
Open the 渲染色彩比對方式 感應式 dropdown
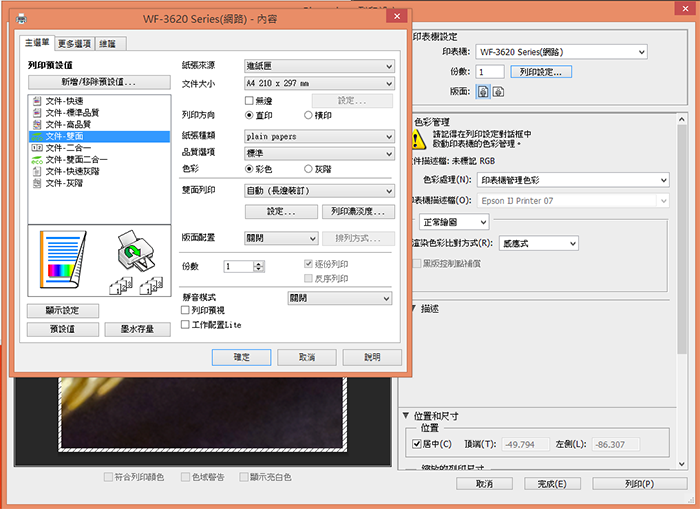pos(538,243)
